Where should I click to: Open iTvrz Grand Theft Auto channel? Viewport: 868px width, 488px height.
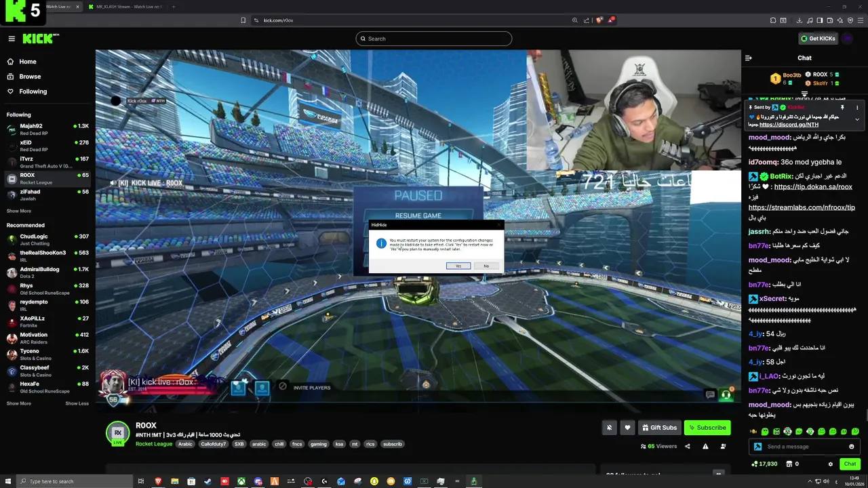click(x=47, y=162)
